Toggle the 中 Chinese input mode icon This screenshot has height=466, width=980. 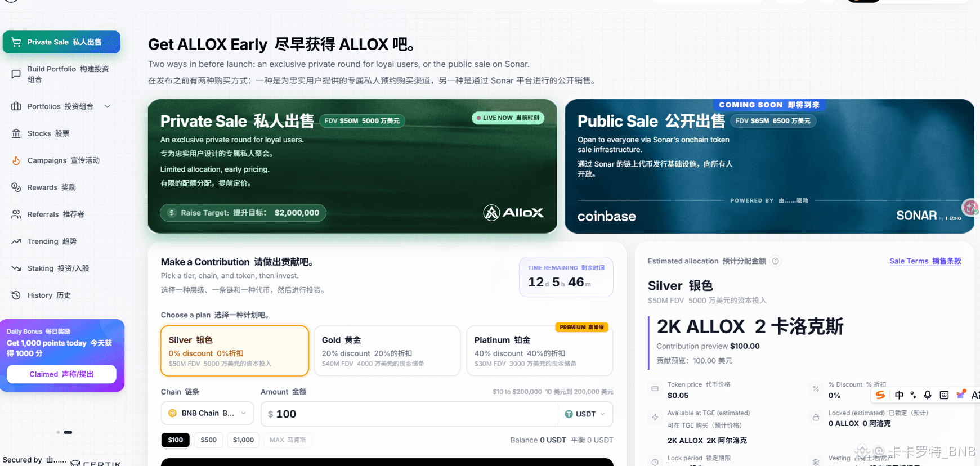[899, 395]
